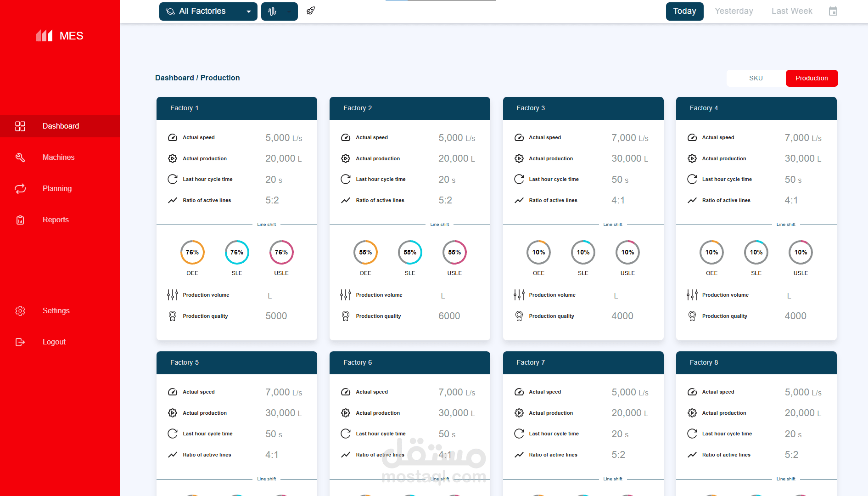Screen dimensions: 868x496
Task: Select the Machines wrench icon in sidebar
Action: coord(20,157)
